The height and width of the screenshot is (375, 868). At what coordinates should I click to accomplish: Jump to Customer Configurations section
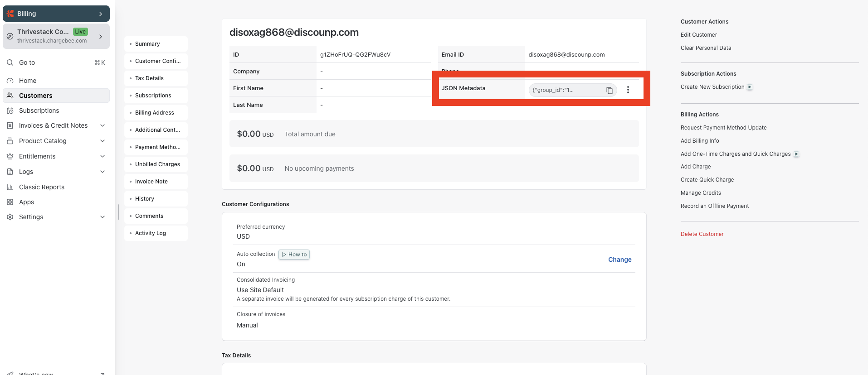point(156,61)
